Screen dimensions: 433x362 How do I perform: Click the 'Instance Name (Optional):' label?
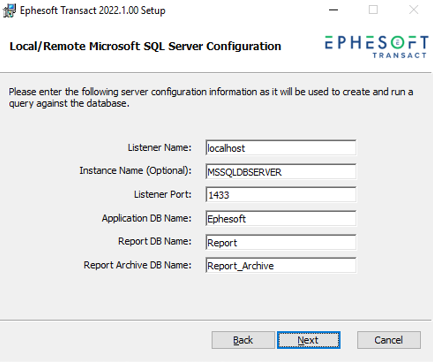coord(136,171)
